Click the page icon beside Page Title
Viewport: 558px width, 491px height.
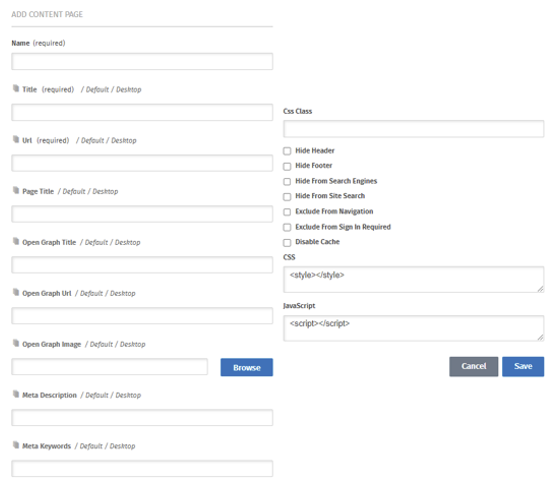[x=16, y=190]
